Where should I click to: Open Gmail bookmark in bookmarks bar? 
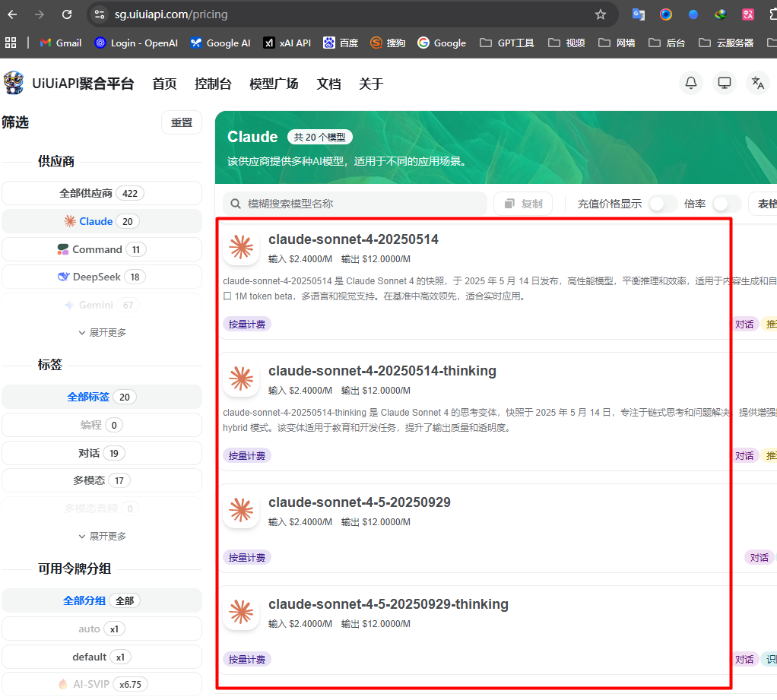click(x=60, y=43)
